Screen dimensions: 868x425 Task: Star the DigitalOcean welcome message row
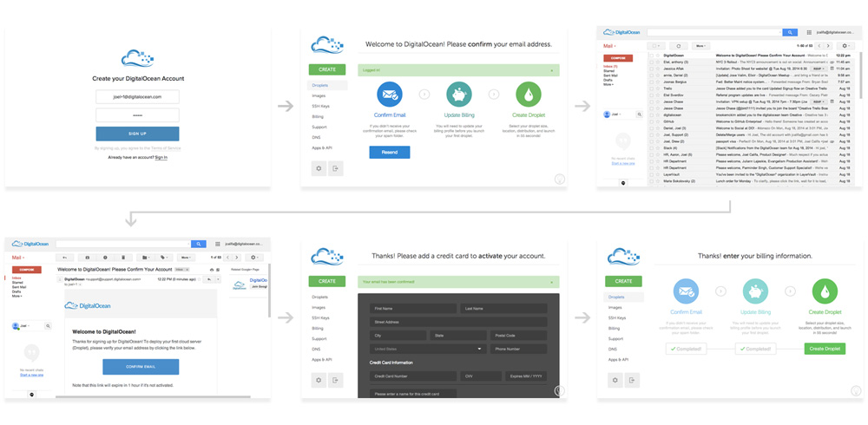point(658,56)
